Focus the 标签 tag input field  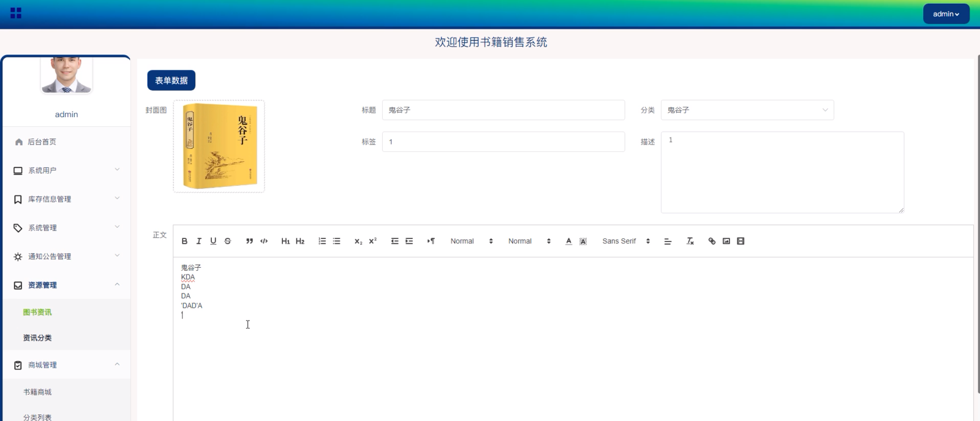503,142
